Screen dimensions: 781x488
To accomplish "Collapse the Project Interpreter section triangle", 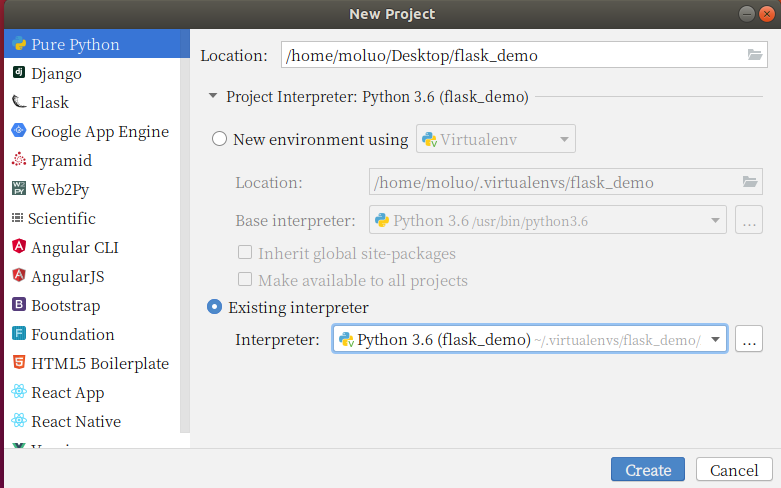I will 213,96.
